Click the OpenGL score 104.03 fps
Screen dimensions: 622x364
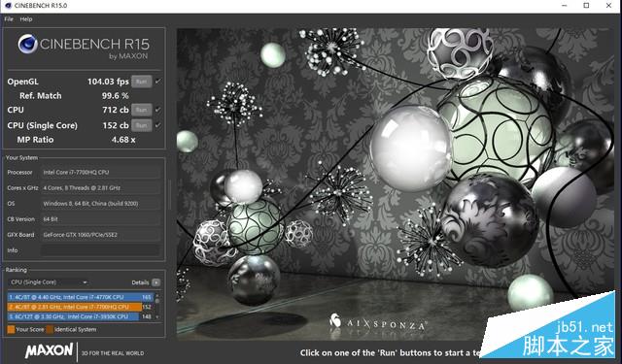108,82
